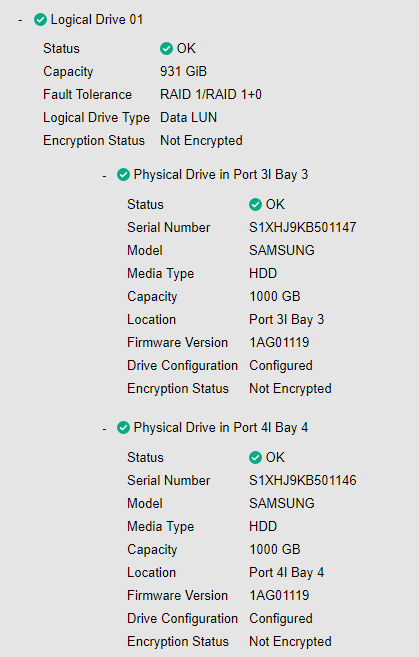419x657 pixels.
Task: Collapse Physical Drive in Port 4I Bay 4
Action: 104,429
